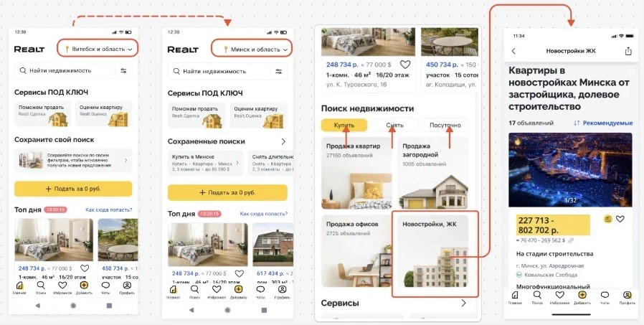Open Профиль icon in Vitebsk screen navigation
This screenshot has width=644, height=325.
(127, 288)
